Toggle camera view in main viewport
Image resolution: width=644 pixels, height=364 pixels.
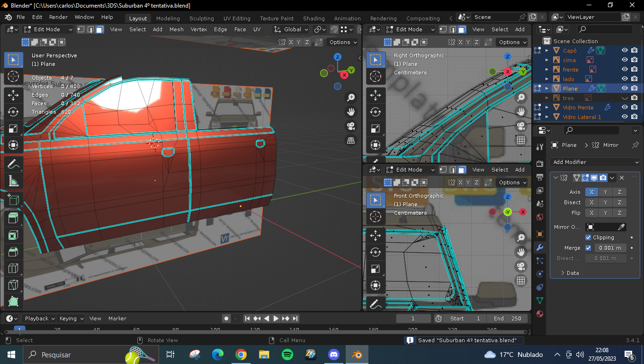tap(351, 127)
